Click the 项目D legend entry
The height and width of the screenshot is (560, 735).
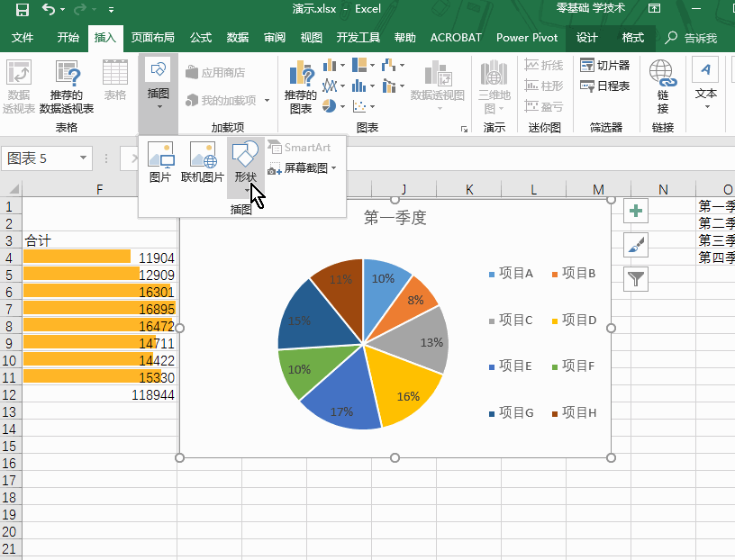tap(575, 321)
